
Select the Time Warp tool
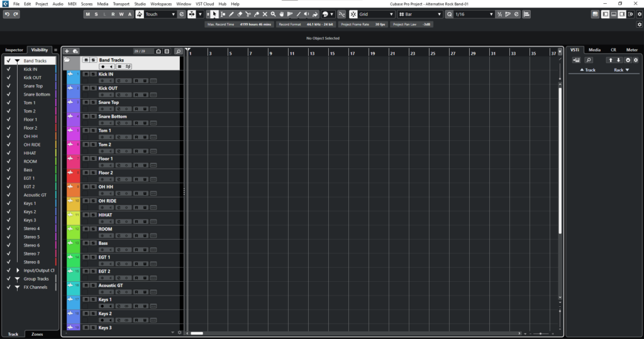pyautogui.click(x=290, y=14)
